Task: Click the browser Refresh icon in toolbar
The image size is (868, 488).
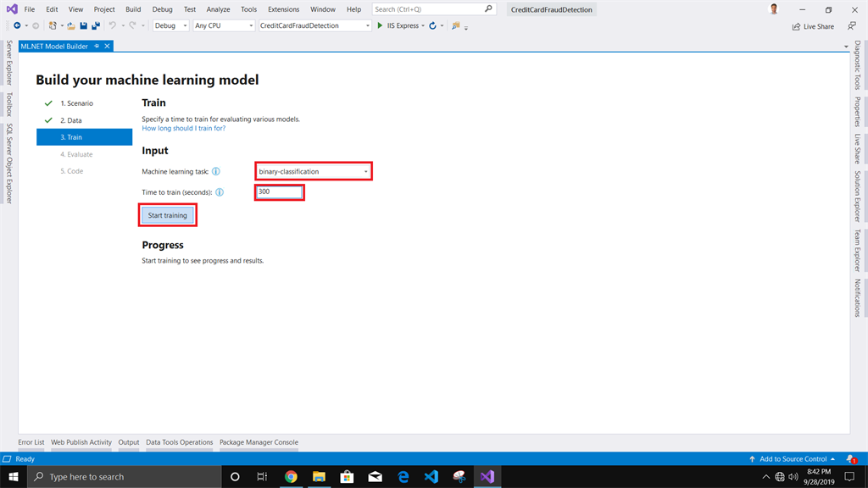Action: pyautogui.click(x=433, y=25)
